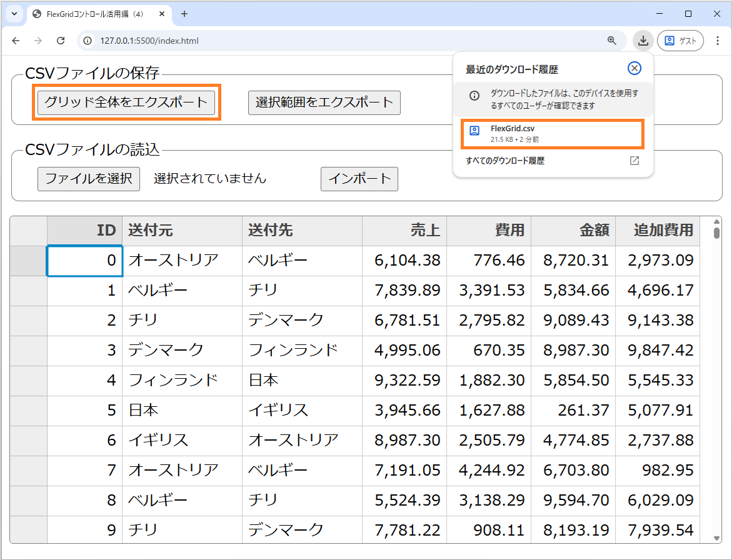Click the grid scrollbar down arrow
Image resolution: width=732 pixels, height=560 pixels.
pyautogui.click(x=716, y=538)
